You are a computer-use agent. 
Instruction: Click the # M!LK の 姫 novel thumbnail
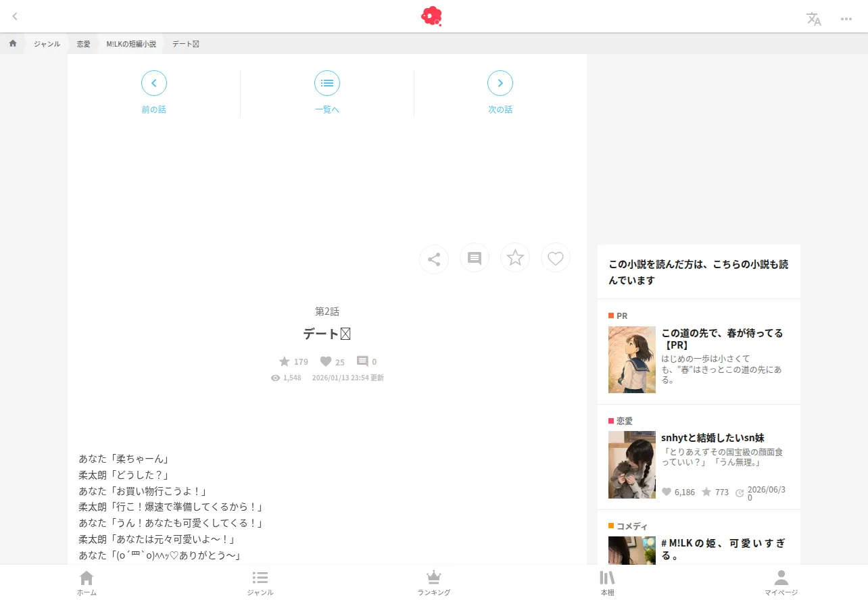pos(632,551)
